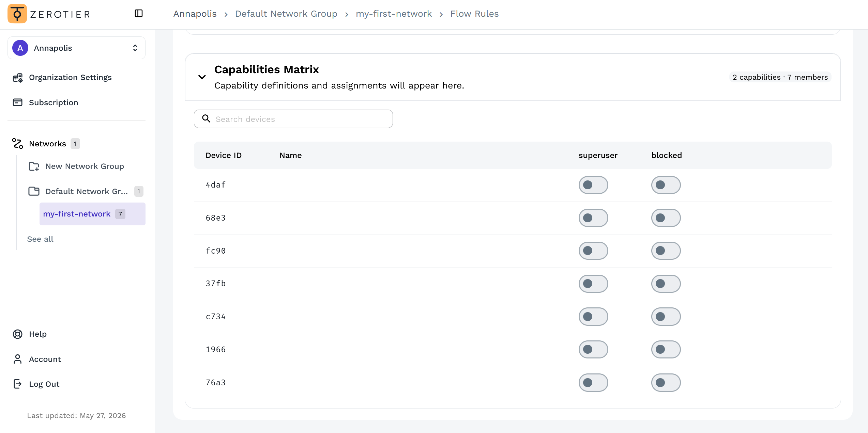Click device ID fc90
This screenshot has height=433, width=868.
coord(216,251)
